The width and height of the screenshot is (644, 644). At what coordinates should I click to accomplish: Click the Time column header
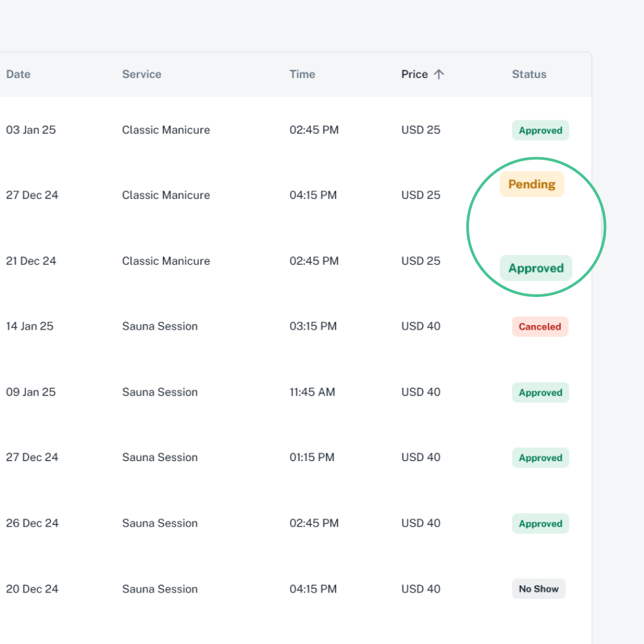click(302, 74)
